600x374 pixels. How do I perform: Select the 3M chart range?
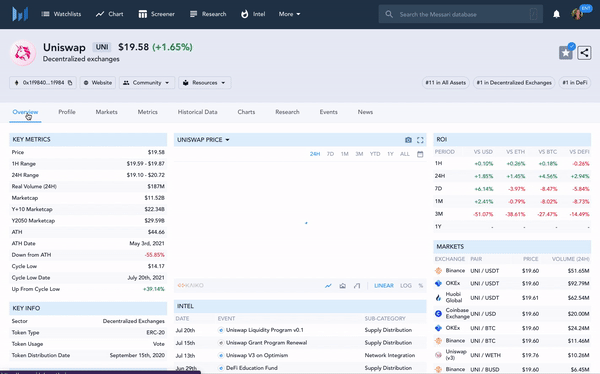tap(359, 154)
